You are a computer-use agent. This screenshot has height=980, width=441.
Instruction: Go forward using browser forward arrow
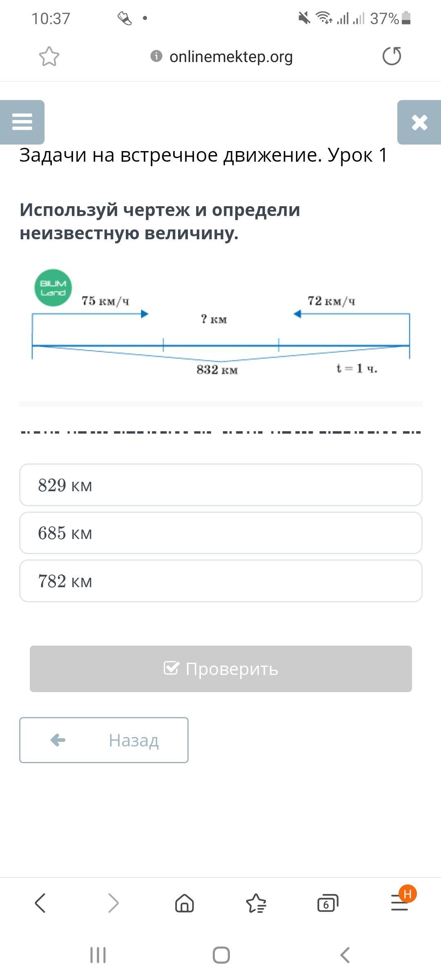coord(113,903)
